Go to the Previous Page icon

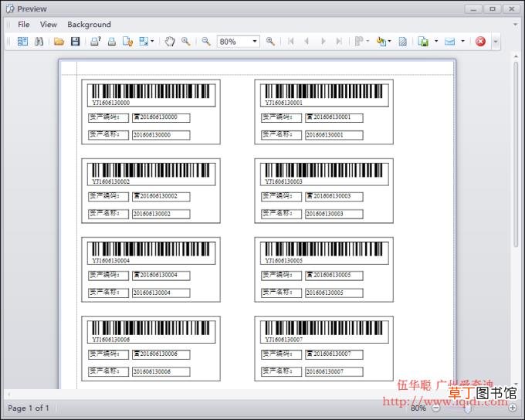[x=307, y=42]
